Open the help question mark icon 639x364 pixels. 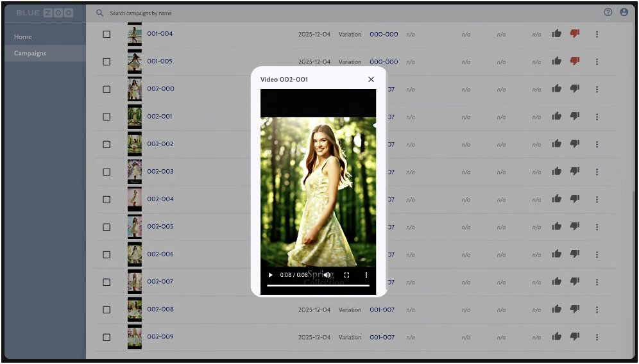tap(608, 12)
